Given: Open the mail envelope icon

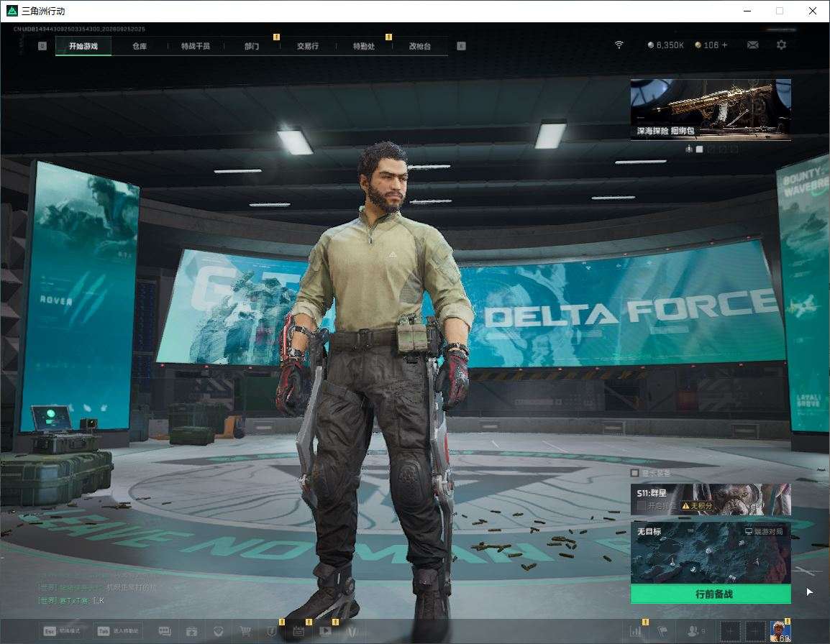Looking at the screenshot, I should coord(752,45).
